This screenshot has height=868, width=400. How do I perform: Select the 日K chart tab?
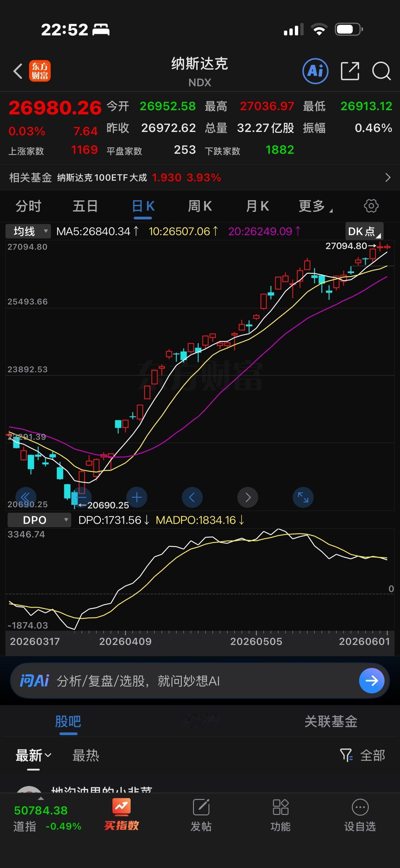click(x=143, y=206)
